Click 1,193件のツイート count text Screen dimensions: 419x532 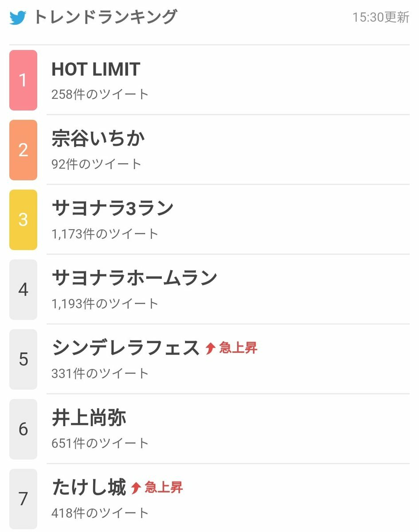[x=105, y=304]
